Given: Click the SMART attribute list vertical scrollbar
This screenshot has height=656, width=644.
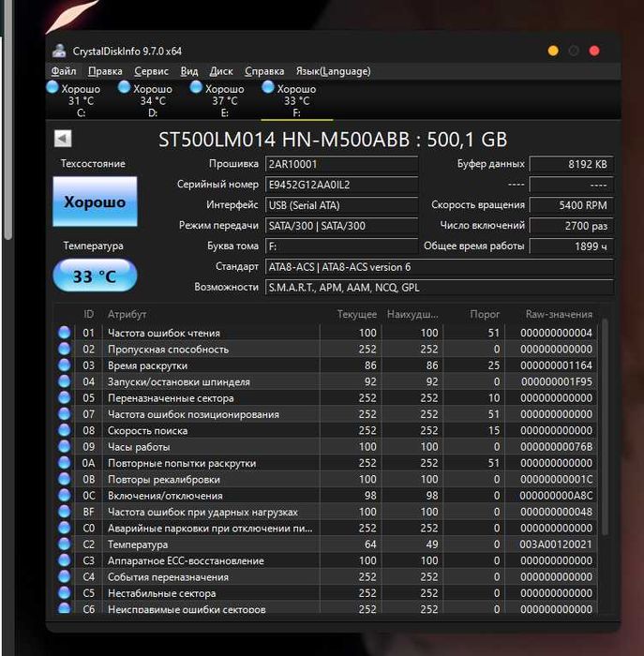Looking at the screenshot, I should 605,426.
